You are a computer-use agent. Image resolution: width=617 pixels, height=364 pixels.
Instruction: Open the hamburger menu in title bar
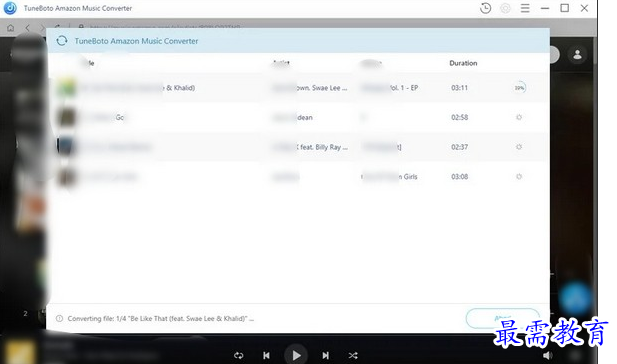[x=525, y=8]
